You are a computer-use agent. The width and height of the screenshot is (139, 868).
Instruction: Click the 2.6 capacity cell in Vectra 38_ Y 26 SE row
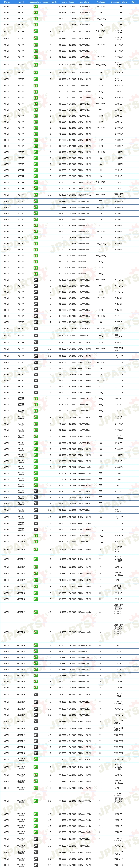(x=50, y=688)
